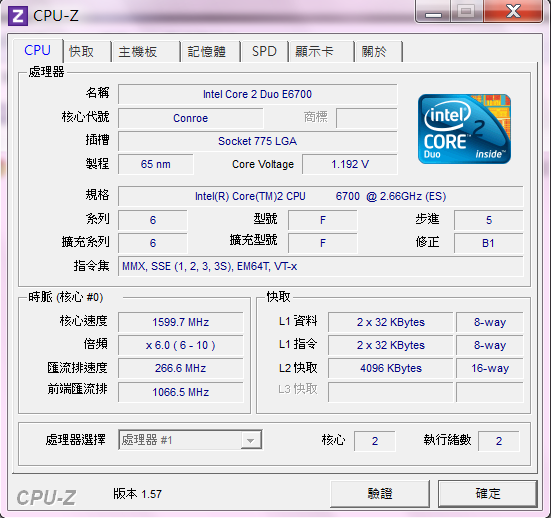Select the CPU tab
The image size is (551, 518).
38,50
